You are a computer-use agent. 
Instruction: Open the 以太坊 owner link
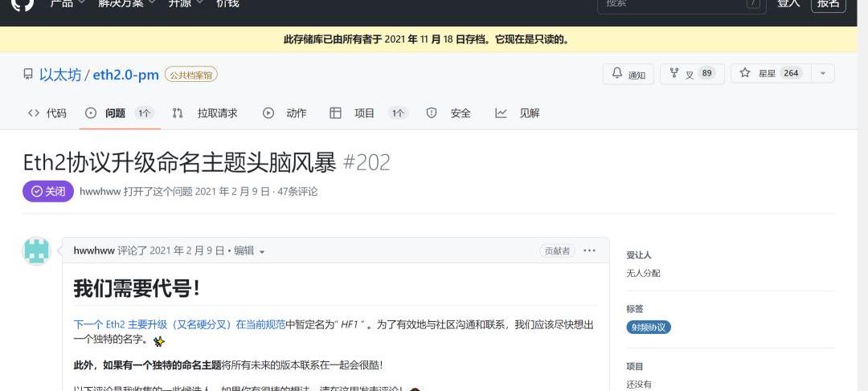click(60, 75)
